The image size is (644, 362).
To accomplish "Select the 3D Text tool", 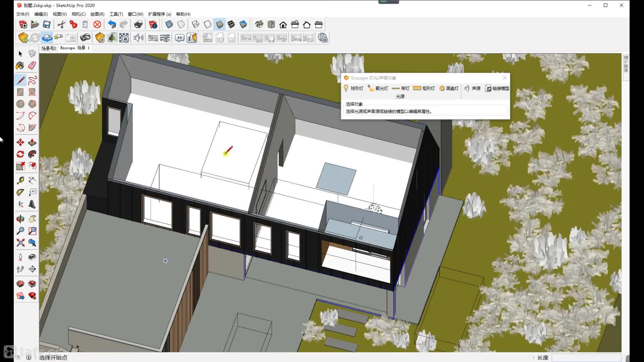I will click(32, 204).
